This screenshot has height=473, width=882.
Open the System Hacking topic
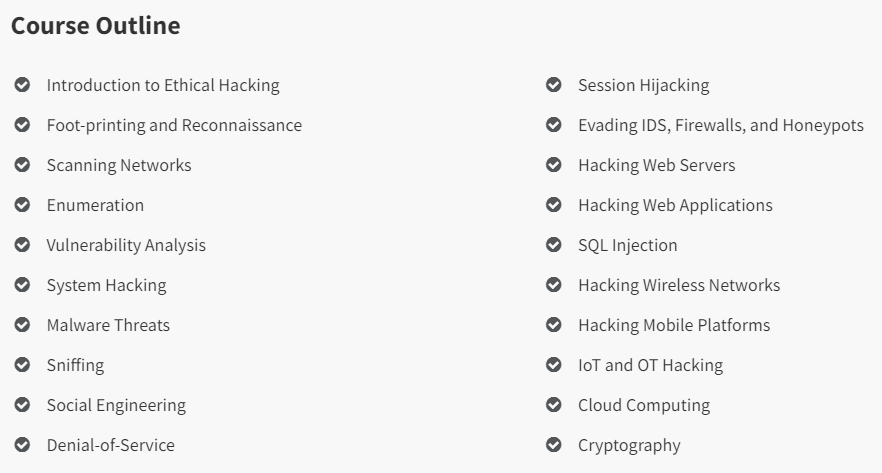coord(107,285)
